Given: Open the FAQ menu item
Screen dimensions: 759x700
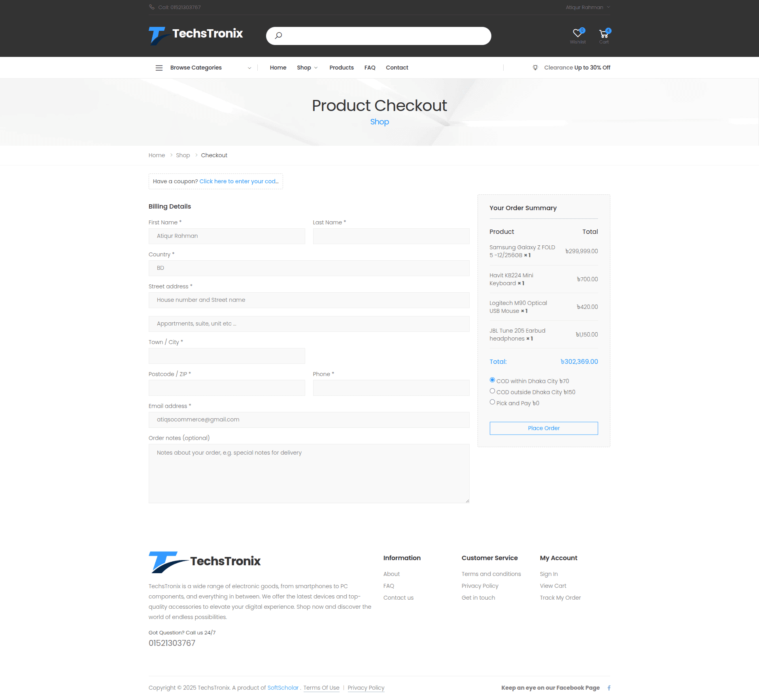Looking at the screenshot, I should (x=370, y=68).
